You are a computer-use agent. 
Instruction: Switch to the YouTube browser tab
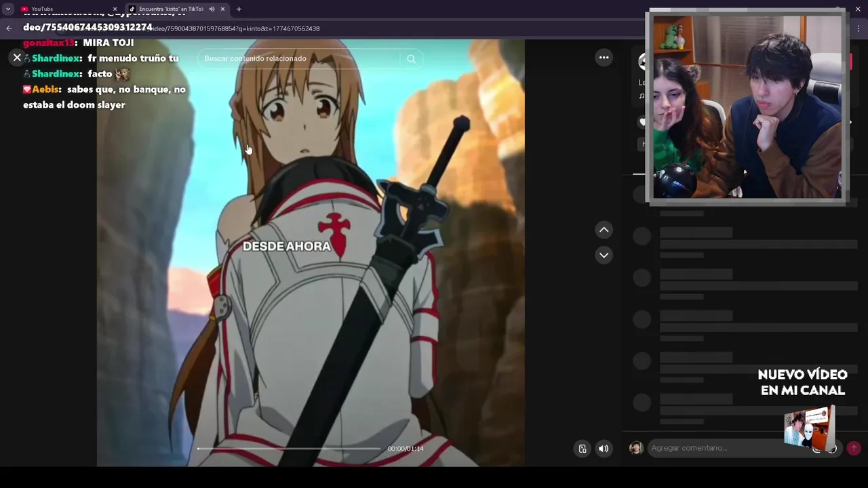[68, 9]
